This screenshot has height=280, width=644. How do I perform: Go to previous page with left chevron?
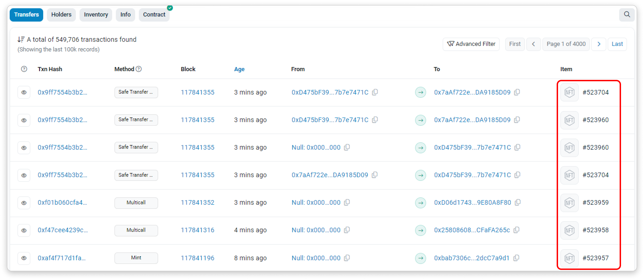click(533, 44)
